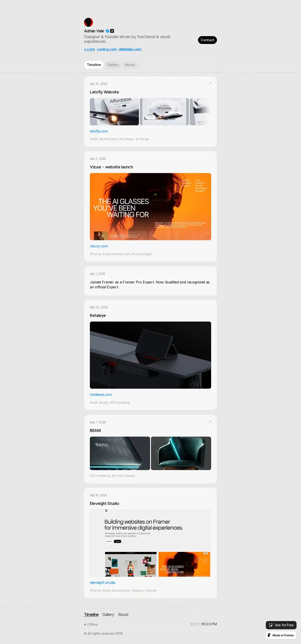Visit the retaileye.com link
Image resolution: width=301 pixels, height=644 pixels.
pyautogui.click(x=101, y=394)
